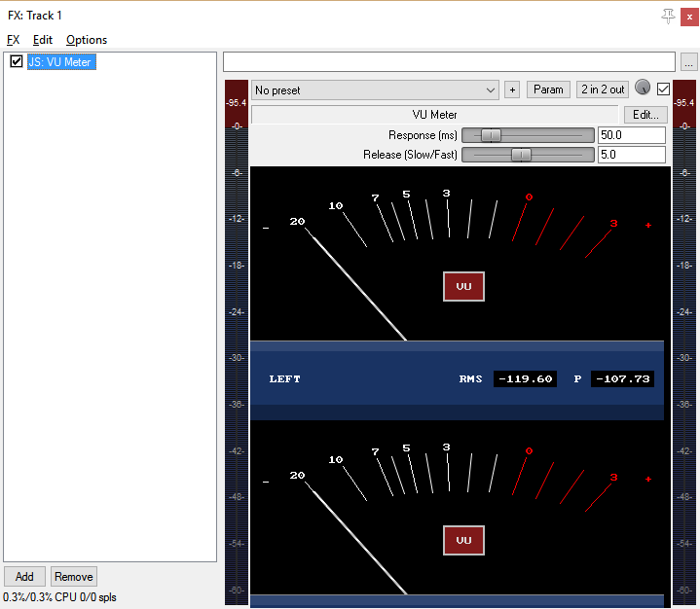This screenshot has width=700, height=609.
Task: Click the Release value field 5.0
Action: tap(632, 155)
